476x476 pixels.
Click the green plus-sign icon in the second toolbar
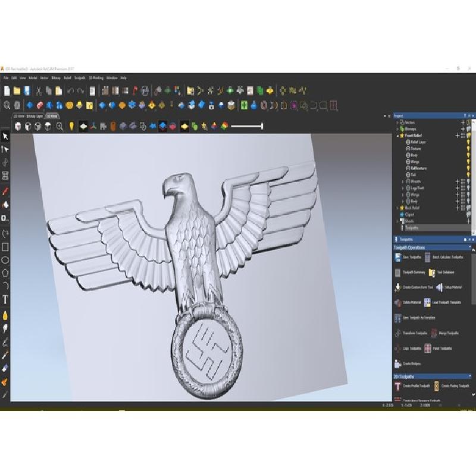pyautogui.click(x=244, y=105)
